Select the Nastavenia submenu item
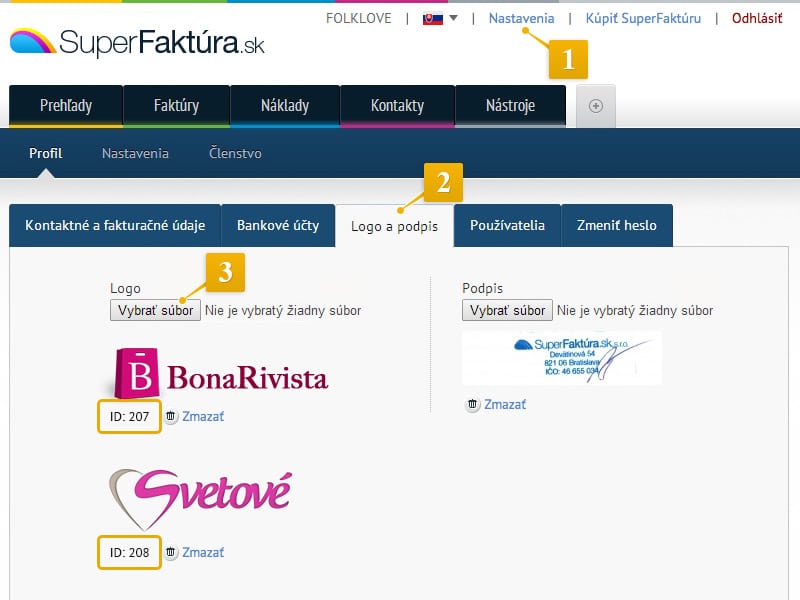The width and height of the screenshot is (800, 600). pyautogui.click(x=135, y=153)
